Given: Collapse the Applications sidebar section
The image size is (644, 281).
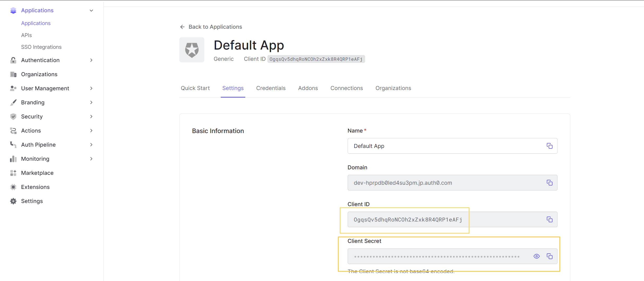Looking at the screenshot, I should coord(91,10).
